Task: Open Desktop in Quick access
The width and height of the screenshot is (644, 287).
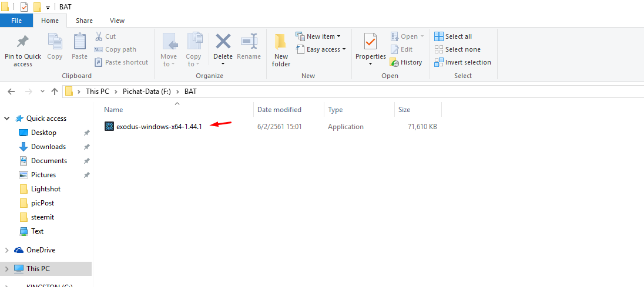Action: (43, 133)
